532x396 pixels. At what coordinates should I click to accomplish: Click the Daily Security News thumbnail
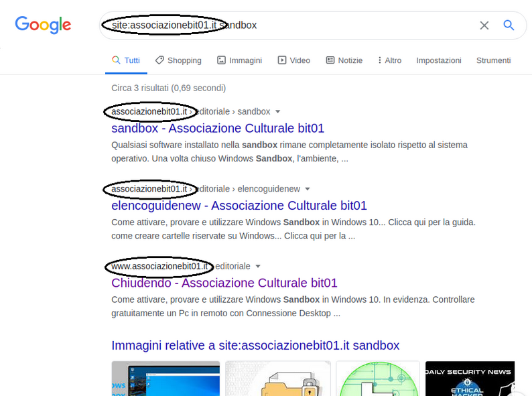click(x=470, y=379)
